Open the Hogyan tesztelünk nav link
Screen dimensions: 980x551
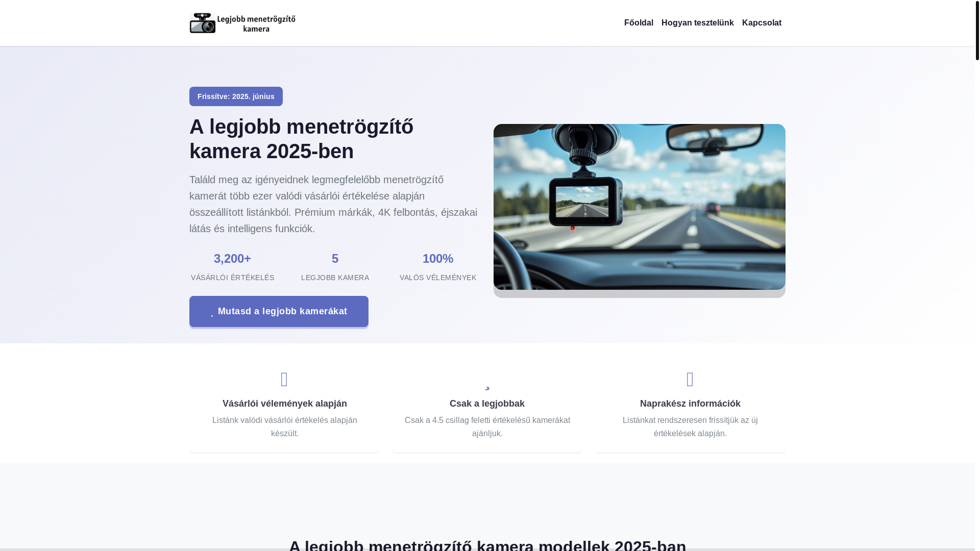pos(697,23)
